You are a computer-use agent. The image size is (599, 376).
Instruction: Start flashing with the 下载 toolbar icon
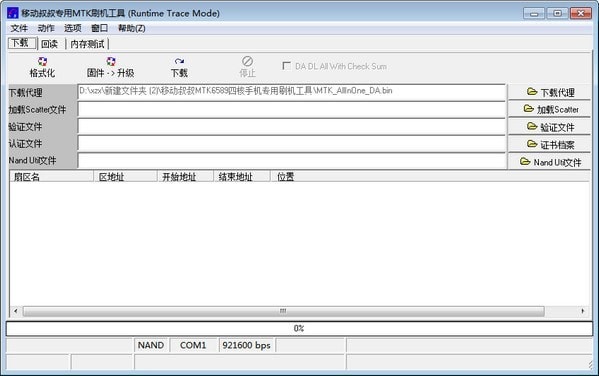[179, 67]
